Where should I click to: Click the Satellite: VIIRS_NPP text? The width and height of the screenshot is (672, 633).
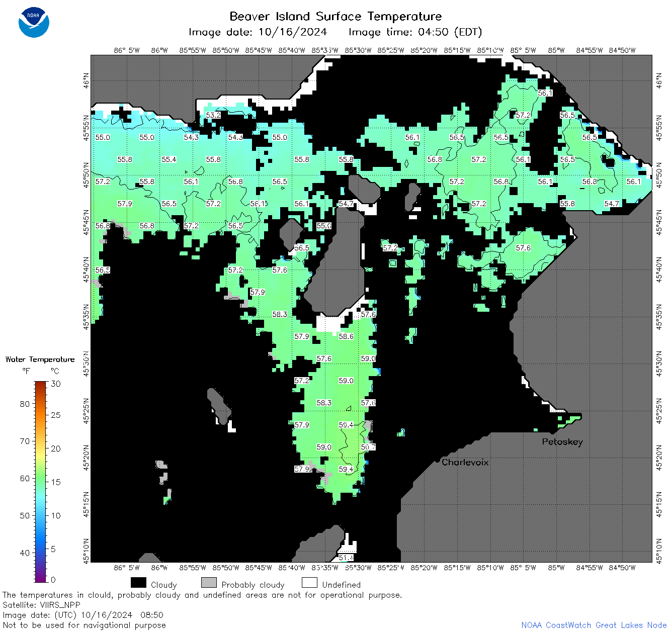click(x=41, y=605)
